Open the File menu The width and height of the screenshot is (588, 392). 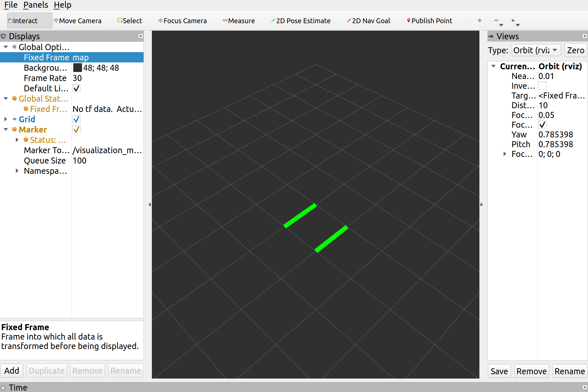11,5
